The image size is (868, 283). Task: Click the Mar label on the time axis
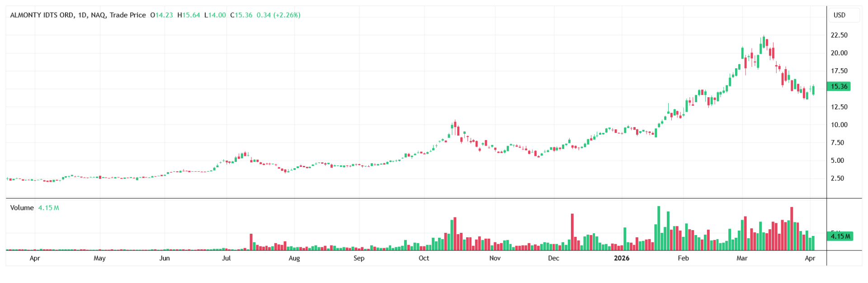pos(742,258)
